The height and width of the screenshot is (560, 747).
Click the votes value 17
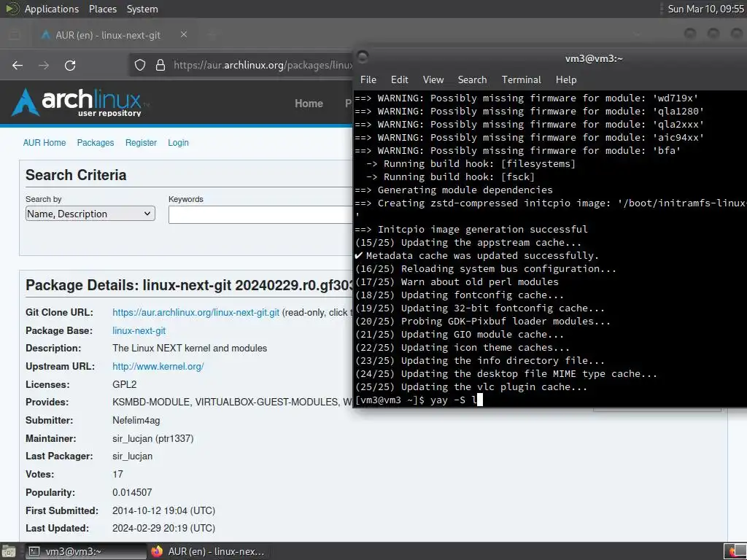click(117, 474)
